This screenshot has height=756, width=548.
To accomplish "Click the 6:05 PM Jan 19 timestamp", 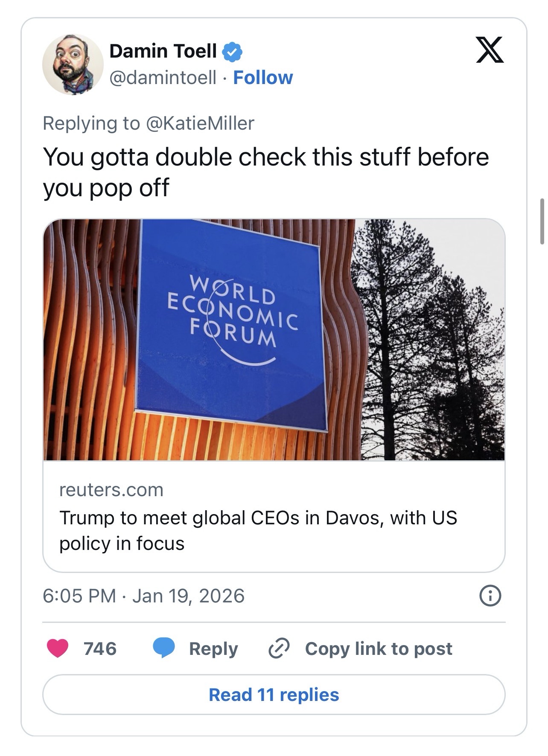I will (x=143, y=596).
